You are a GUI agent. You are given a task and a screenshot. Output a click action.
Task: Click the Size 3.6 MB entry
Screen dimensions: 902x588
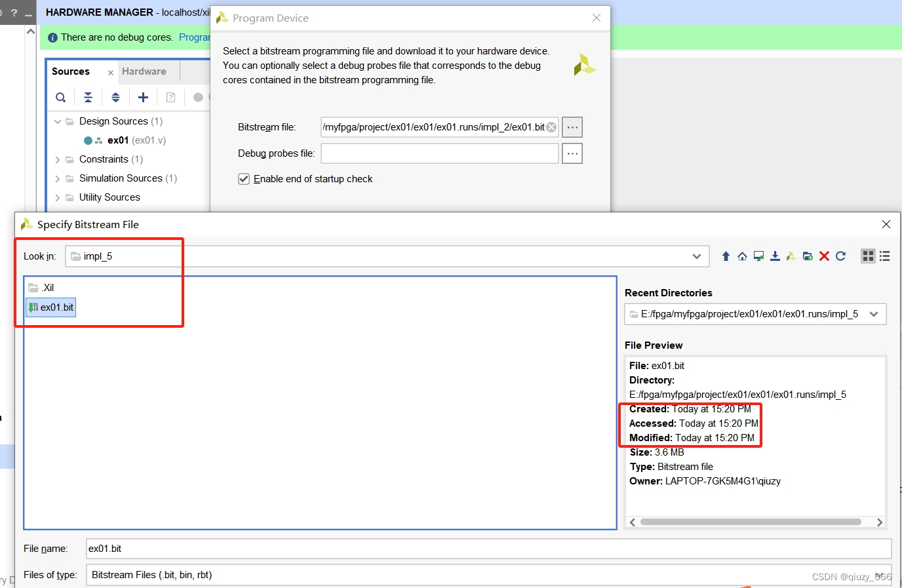pyautogui.click(x=657, y=452)
